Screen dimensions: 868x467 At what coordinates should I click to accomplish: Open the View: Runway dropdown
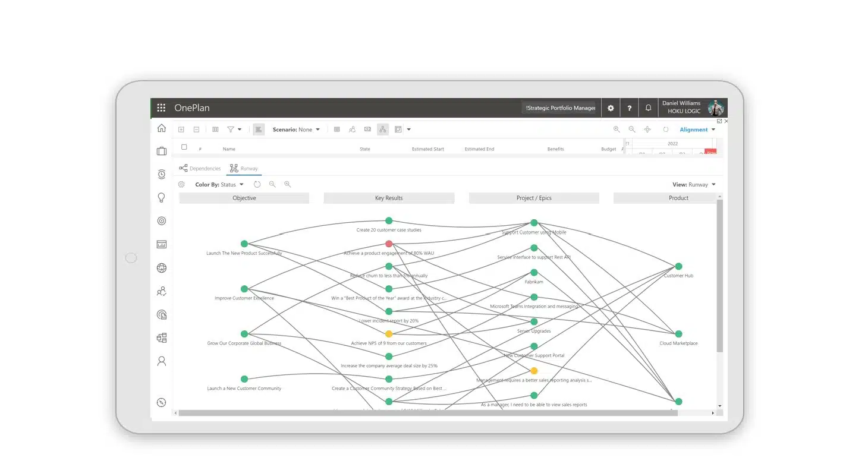(x=694, y=185)
